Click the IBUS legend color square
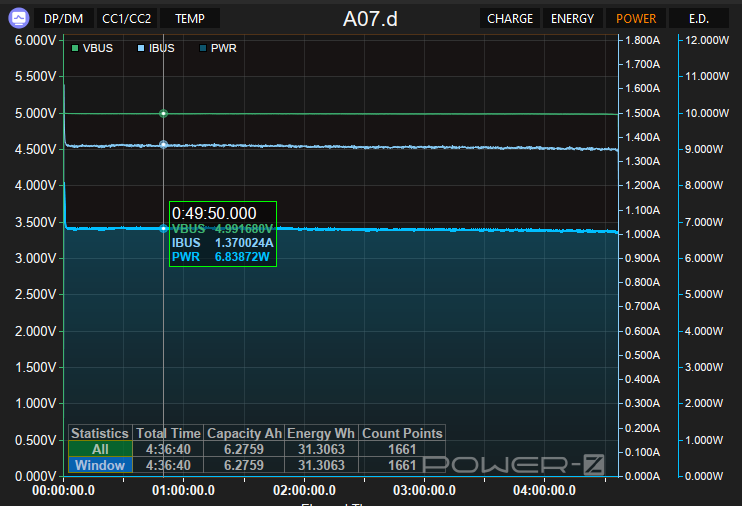 (140, 48)
